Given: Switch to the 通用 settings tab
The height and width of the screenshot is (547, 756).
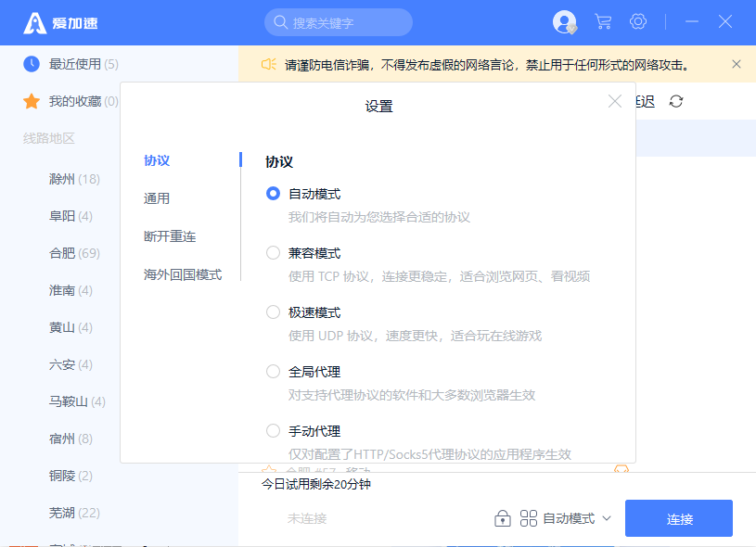Looking at the screenshot, I should (x=157, y=197).
